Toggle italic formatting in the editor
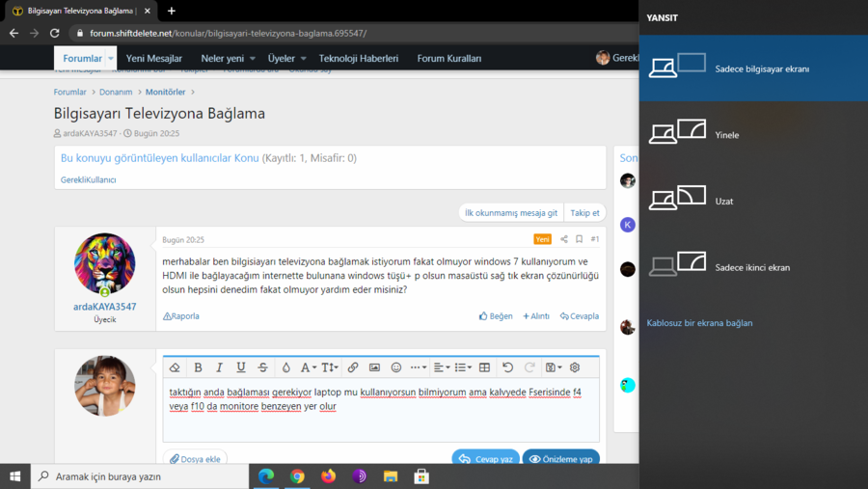This screenshot has height=489, width=868. pos(219,367)
